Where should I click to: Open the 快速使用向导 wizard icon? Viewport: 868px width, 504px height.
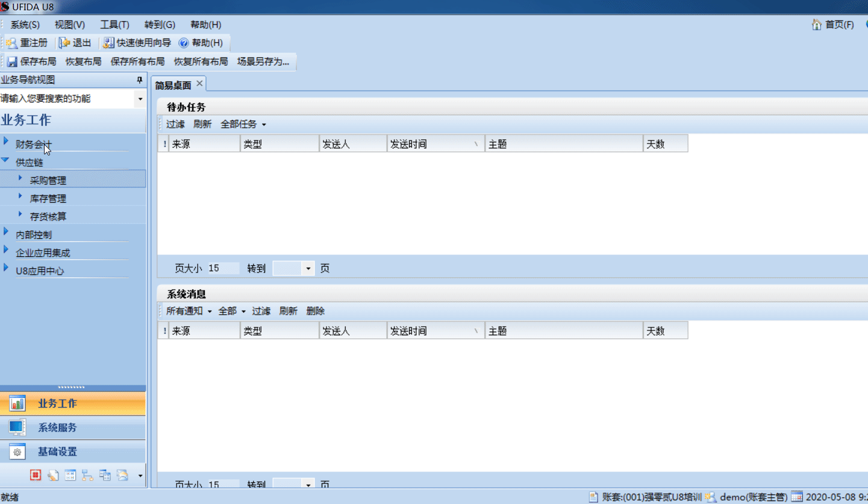(x=108, y=43)
